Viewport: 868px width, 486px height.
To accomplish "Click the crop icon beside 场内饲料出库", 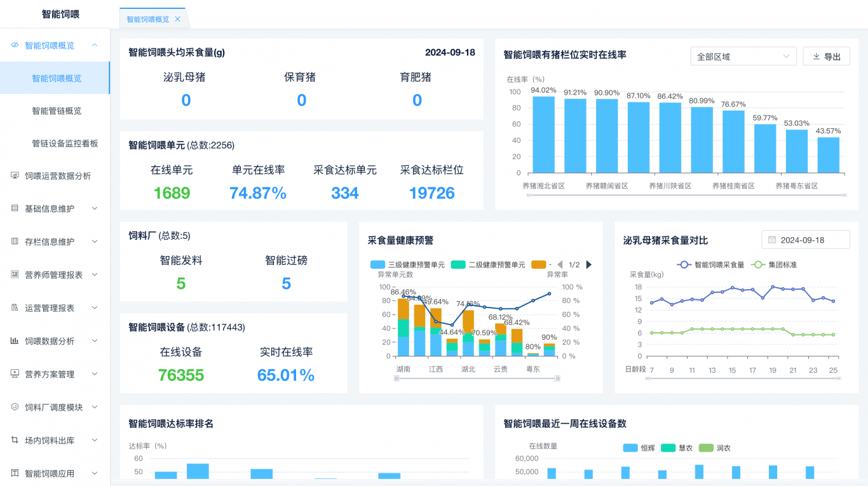I will coord(15,440).
